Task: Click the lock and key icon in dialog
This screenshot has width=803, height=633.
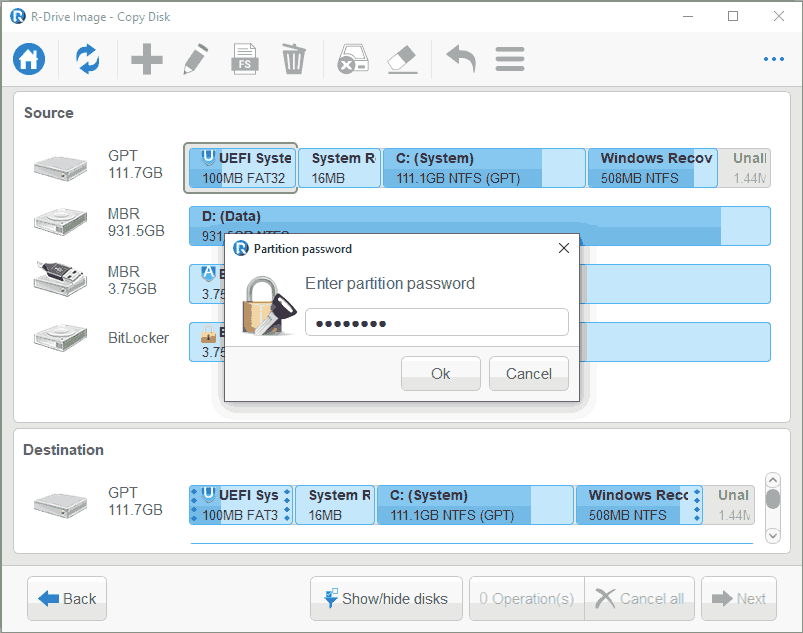Action: tap(269, 306)
